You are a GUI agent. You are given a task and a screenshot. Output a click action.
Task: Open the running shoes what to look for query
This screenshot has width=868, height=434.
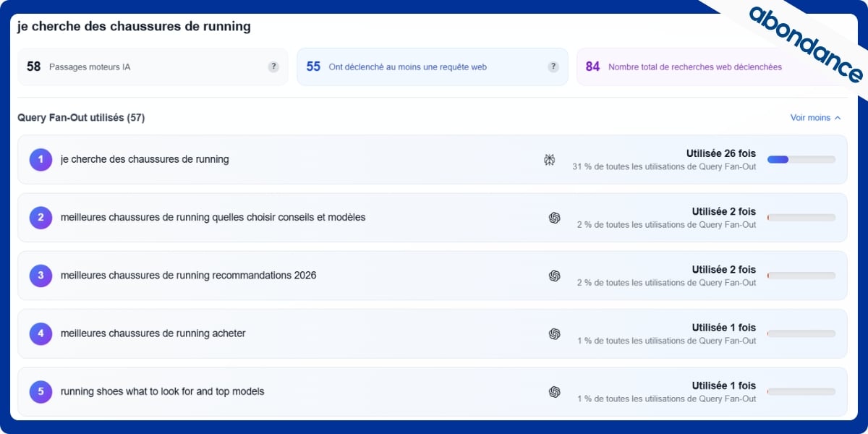pyautogui.click(x=163, y=391)
